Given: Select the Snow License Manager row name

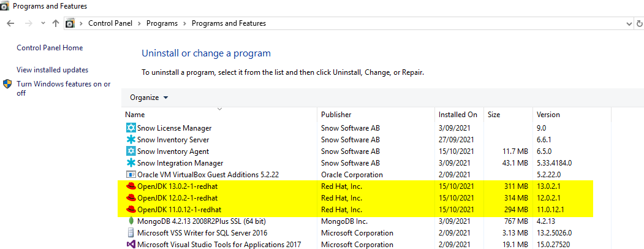Looking at the screenshot, I should [x=174, y=128].
